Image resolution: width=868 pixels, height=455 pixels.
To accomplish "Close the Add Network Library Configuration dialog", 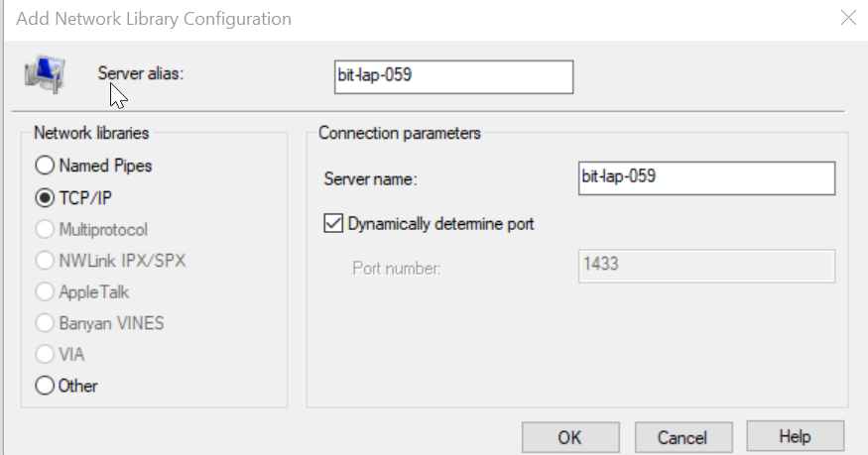I will coord(848,18).
